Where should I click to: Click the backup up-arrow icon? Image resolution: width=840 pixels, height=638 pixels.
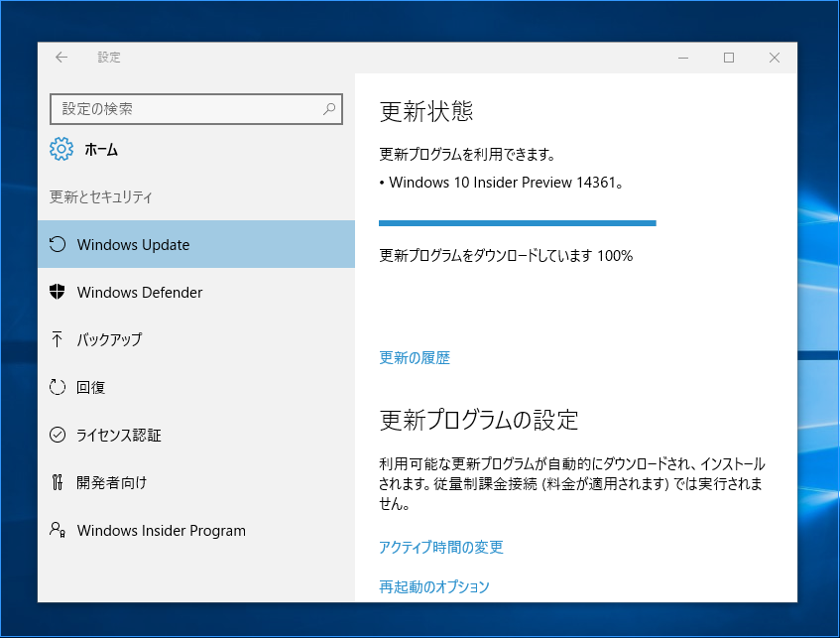coord(57,339)
